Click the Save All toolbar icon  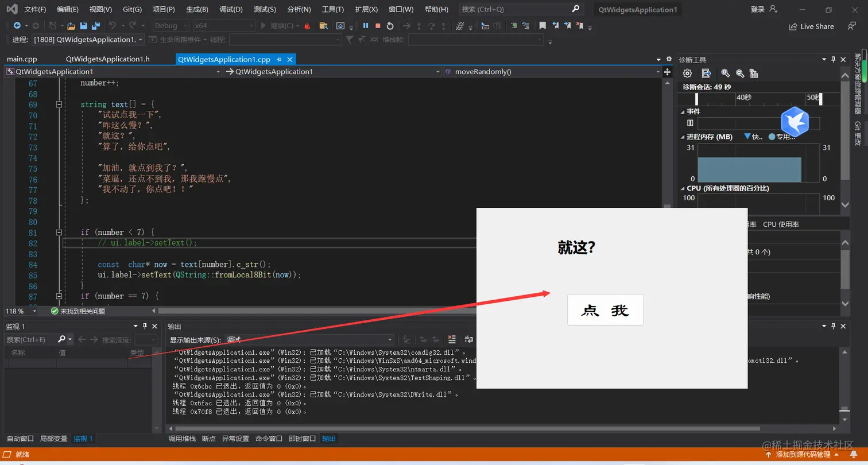(95, 26)
